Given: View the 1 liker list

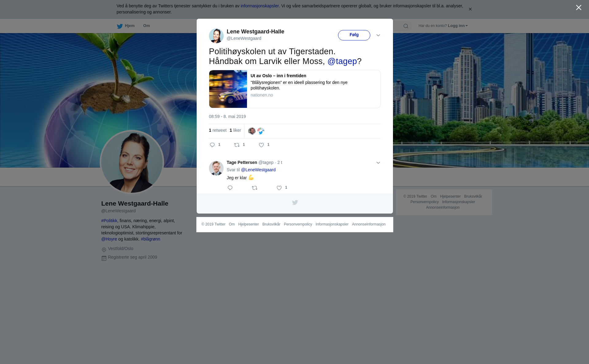Looking at the screenshot, I should [235, 130].
